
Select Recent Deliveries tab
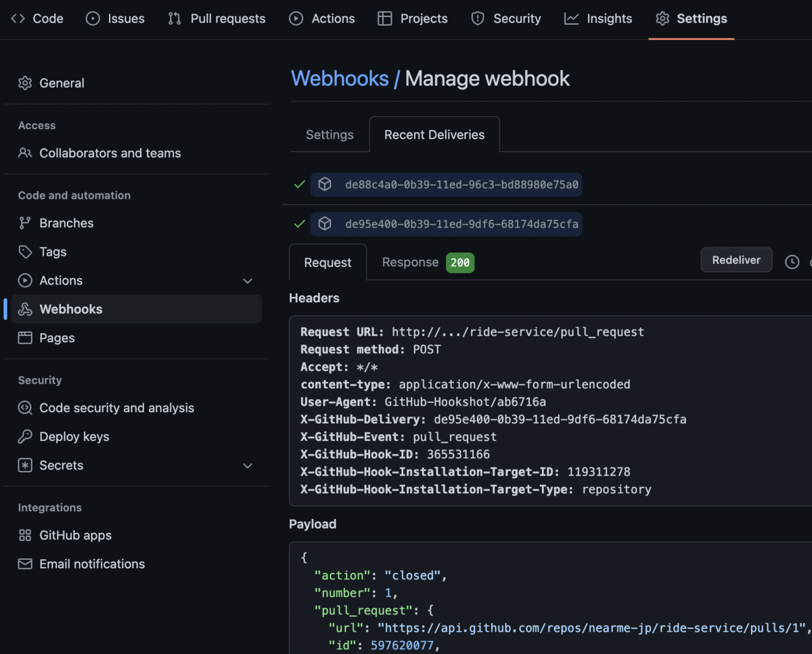click(434, 135)
